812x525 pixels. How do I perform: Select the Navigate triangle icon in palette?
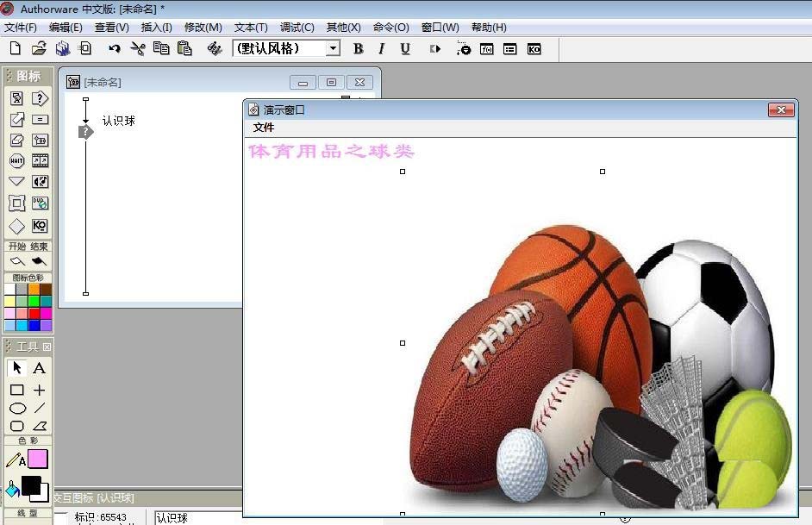[x=16, y=181]
